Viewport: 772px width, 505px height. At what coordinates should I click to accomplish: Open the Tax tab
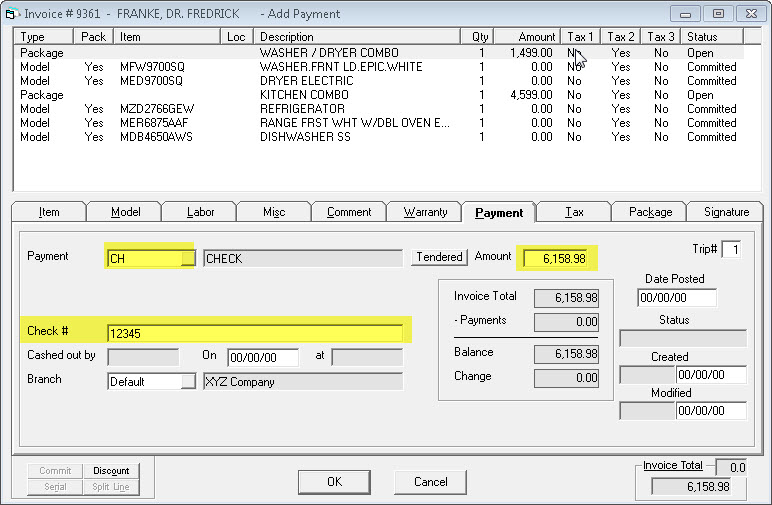tap(574, 212)
